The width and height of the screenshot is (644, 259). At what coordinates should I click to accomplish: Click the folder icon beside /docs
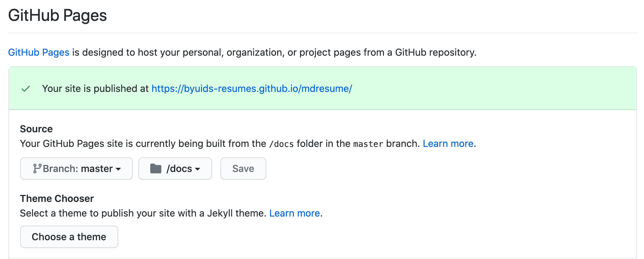pos(156,168)
